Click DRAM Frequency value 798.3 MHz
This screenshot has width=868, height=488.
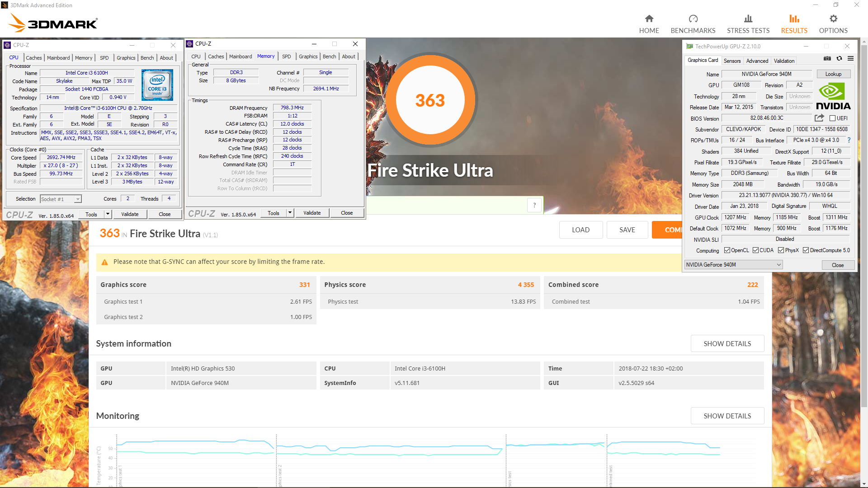coord(292,108)
